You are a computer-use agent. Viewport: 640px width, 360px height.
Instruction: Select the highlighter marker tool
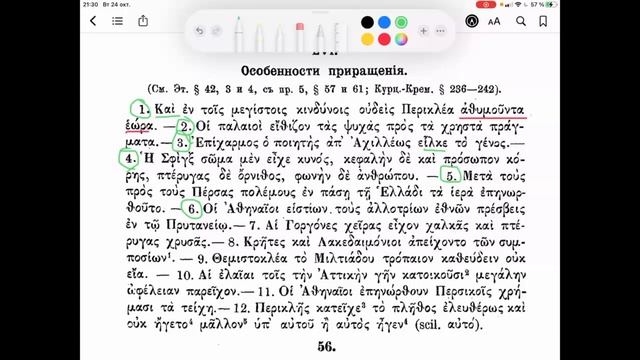pyautogui.click(x=259, y=38)
